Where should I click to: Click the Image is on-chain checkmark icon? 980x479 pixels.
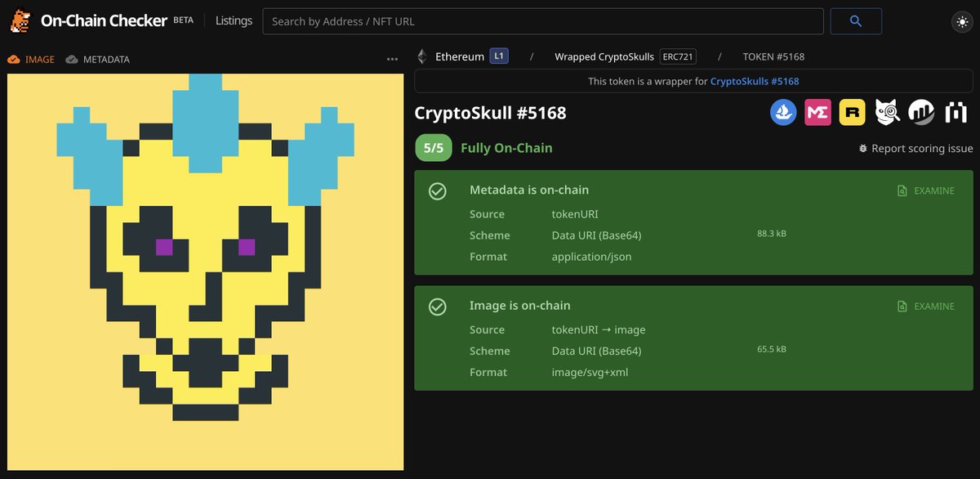click(x=438, y=307)
